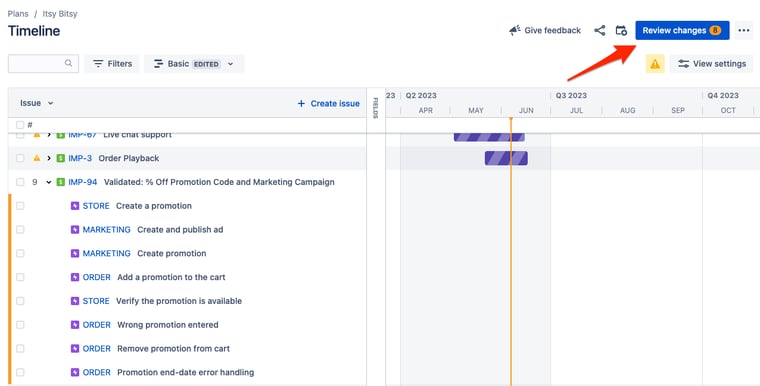The height and width of the screenshot is (386, 760).
Task: Open issue IMP-3 link
Action: click(x=80, y=158)
